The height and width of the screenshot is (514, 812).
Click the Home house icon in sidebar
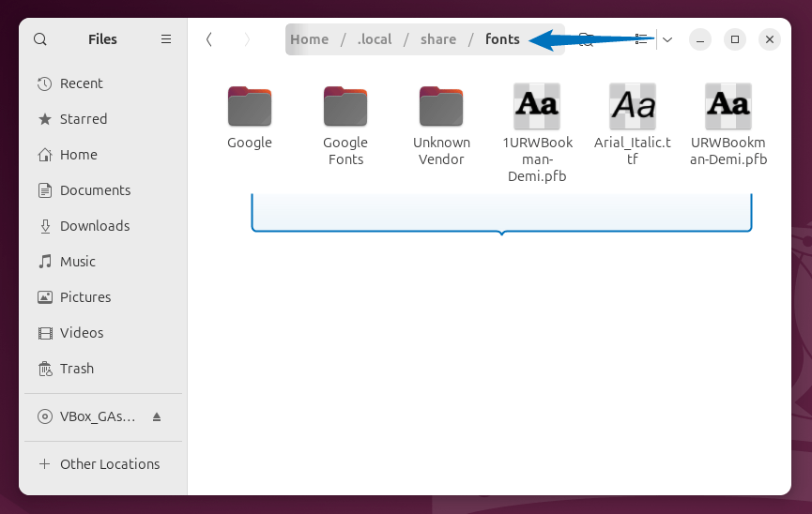(44, 155)
